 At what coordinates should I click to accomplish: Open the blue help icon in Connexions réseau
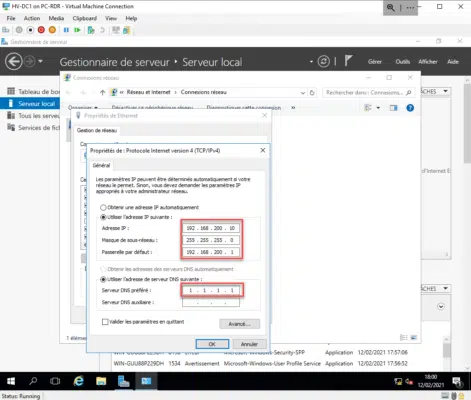click(410, 108)
